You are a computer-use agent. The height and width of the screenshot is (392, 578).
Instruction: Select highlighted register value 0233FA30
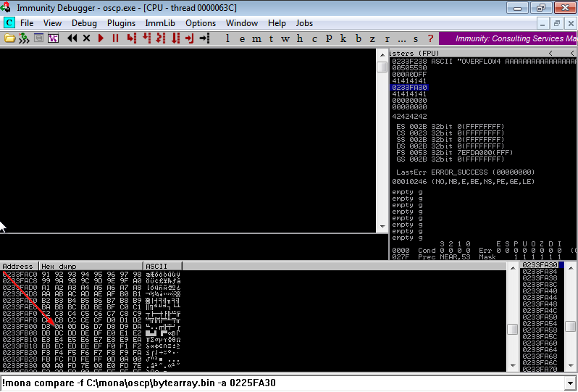pyautogui.click(x=409, y=88)
